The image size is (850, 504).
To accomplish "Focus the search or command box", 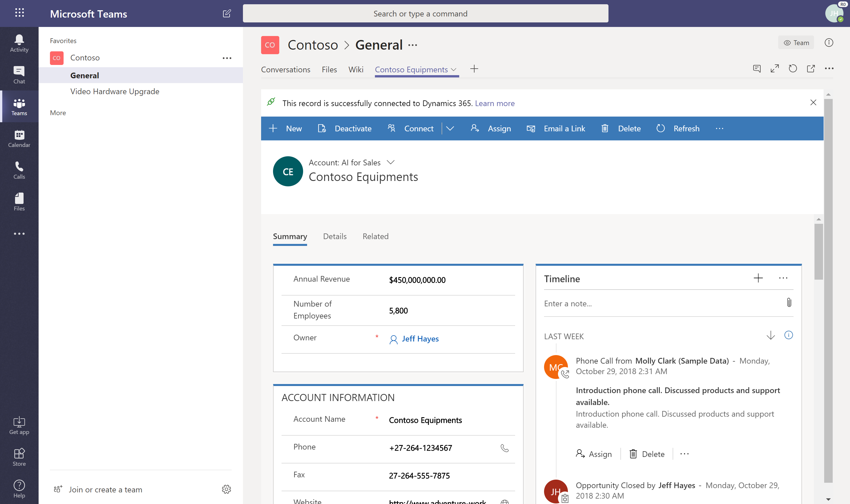I will click(x=425, y=13).
